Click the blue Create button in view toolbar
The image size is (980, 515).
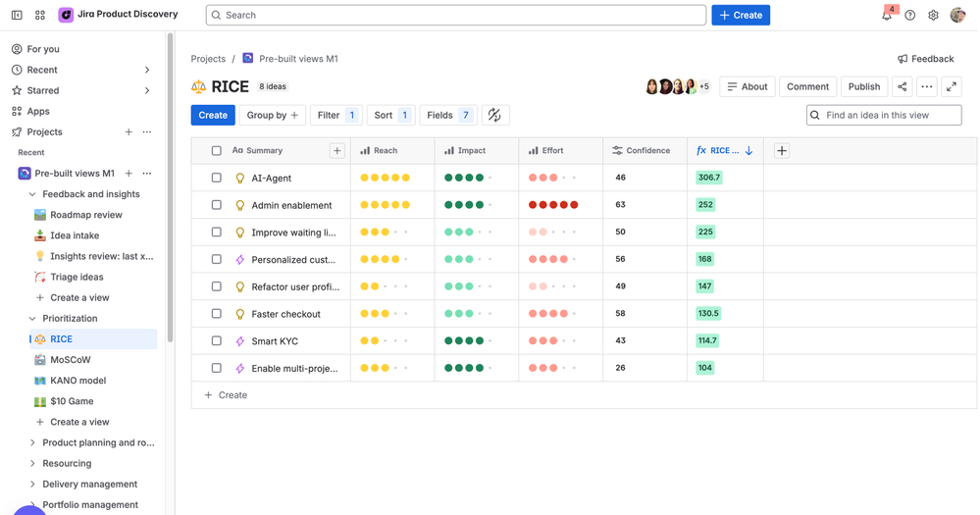coord(213,115)
